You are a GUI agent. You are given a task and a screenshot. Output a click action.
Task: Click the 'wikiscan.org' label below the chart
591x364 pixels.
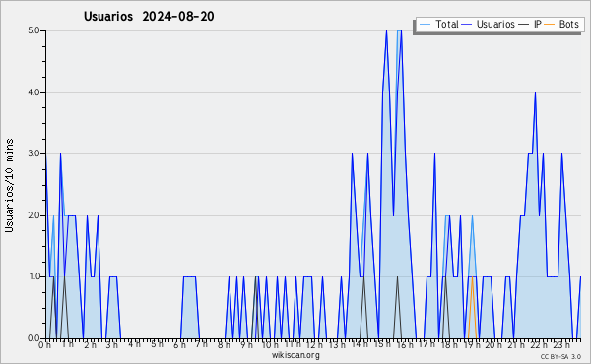(295, 355)
